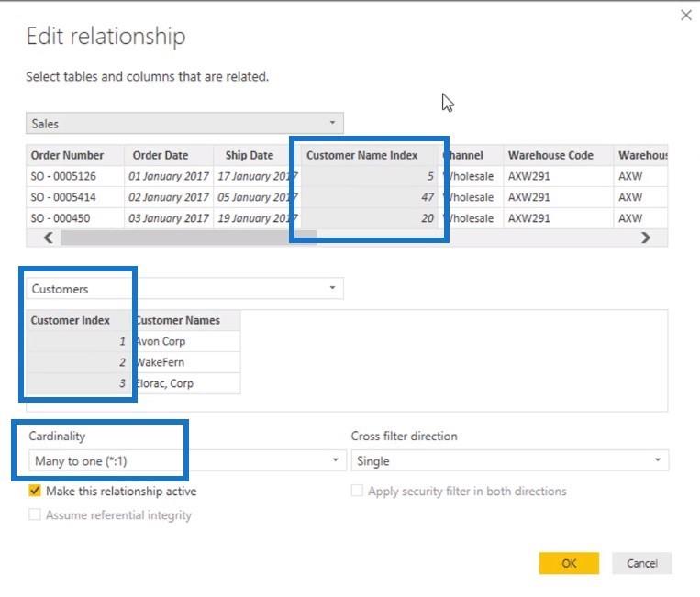
Task: Click cell SO - 000450
Action: pyautogui.click(x=75, y=218)
